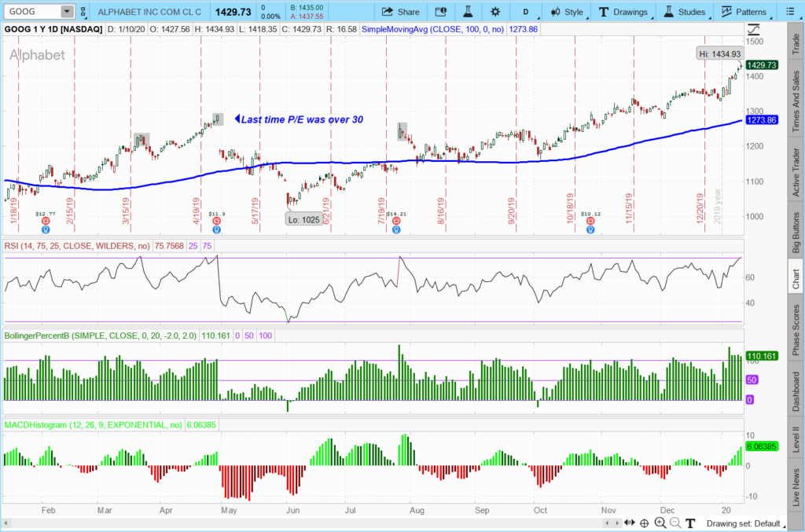Viewport: 805px width, 532px height.
Task: Open the Patterns menu
Action: (744, 12)
